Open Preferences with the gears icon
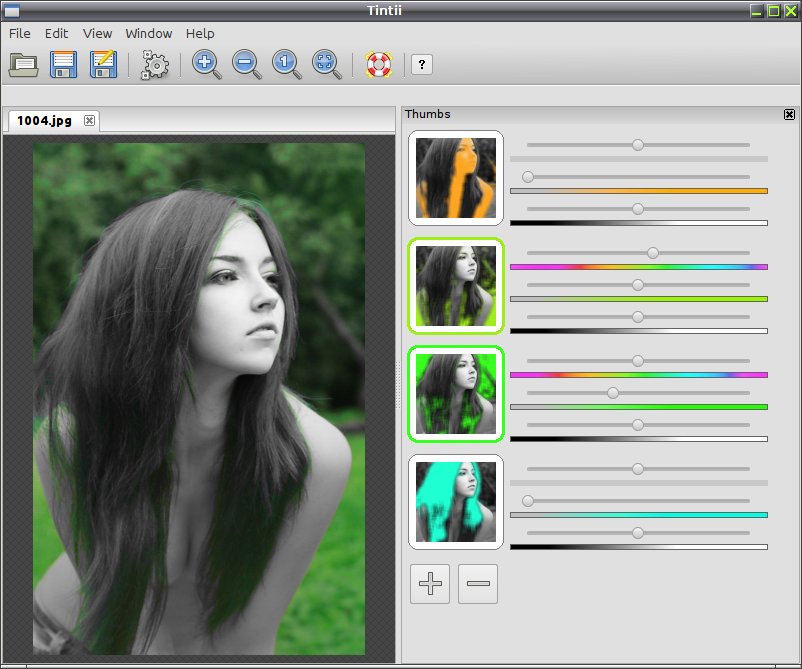 tap(154, 64)
